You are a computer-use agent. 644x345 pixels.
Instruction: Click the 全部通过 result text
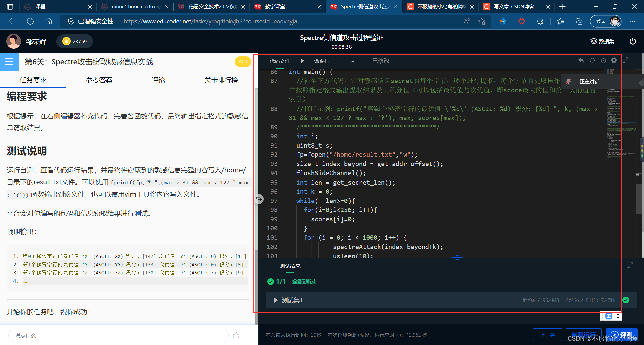304,282
